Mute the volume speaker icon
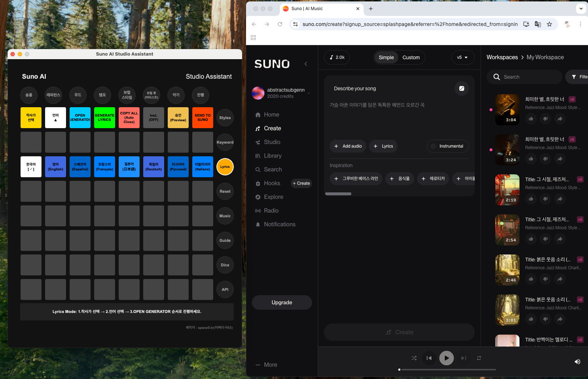Viewport: 588px width, 379px height. tap(577, 362)
